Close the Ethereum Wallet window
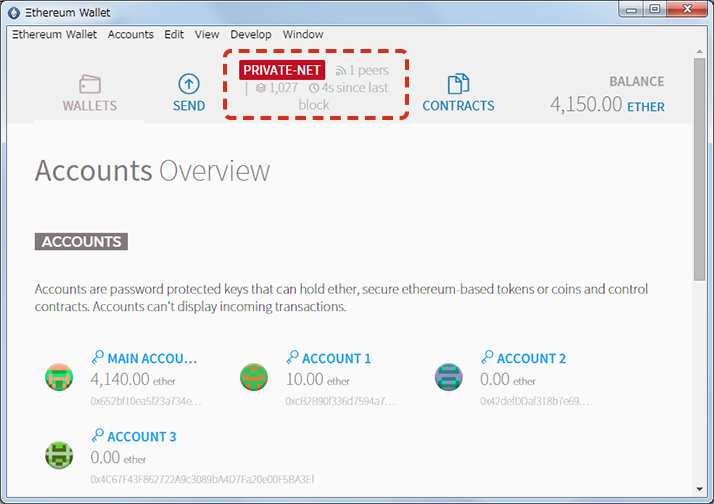This screenshot has height=504, width=714. [687, 10]
